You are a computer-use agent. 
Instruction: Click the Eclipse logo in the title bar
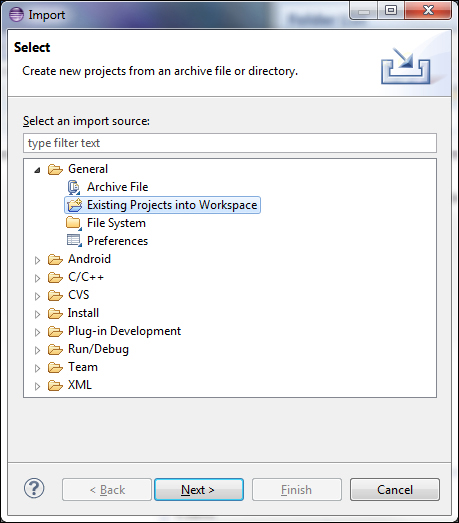tap(16, 15)
